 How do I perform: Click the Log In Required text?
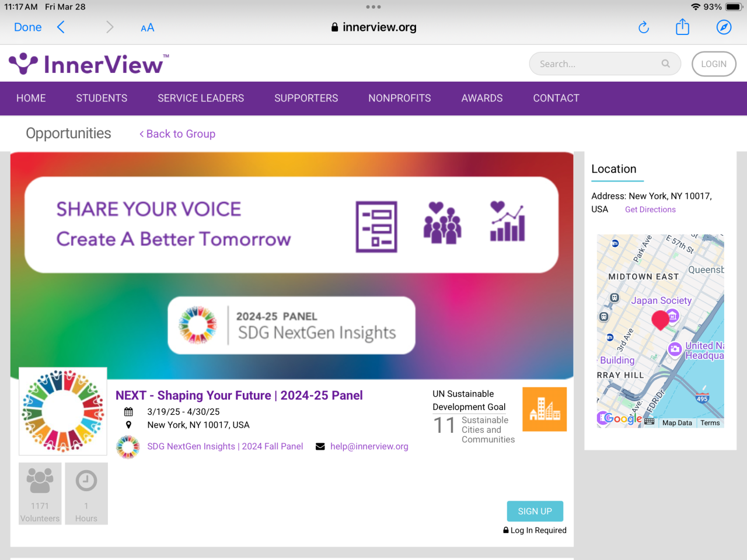click(x=538, y=530)
